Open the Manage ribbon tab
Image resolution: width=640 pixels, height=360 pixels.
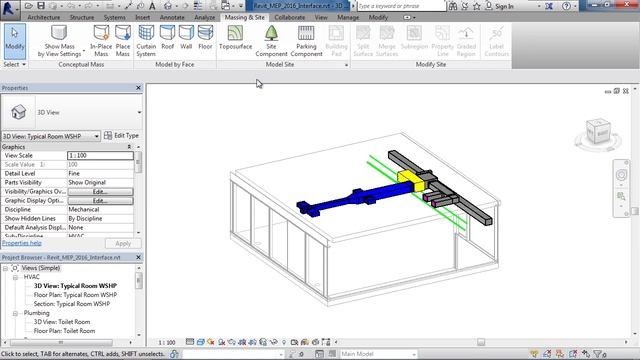pyautogui.click(x=348, y=18)
